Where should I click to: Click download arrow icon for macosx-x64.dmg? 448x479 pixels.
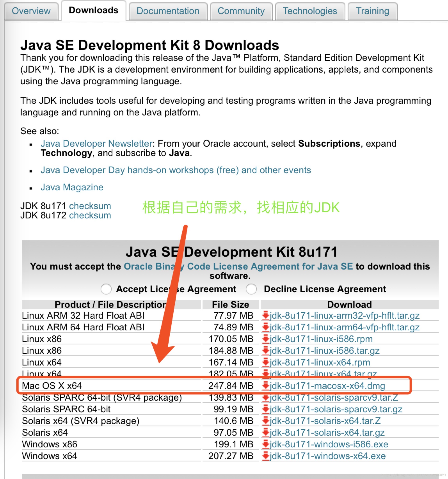click(x=266, y=386)
